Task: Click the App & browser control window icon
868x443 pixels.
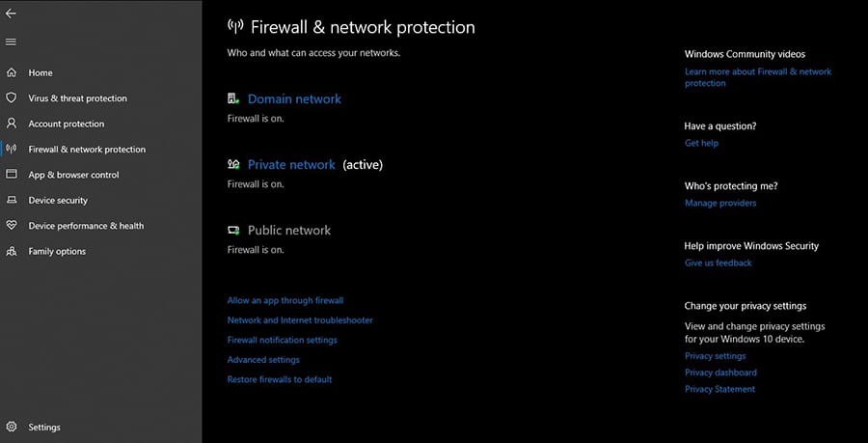Action: 11,175
